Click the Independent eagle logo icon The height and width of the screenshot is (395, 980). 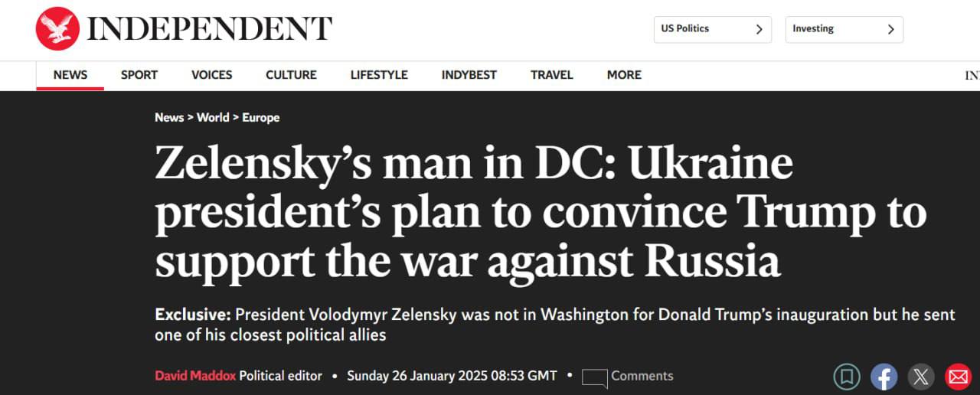click(x=57, y=29)
